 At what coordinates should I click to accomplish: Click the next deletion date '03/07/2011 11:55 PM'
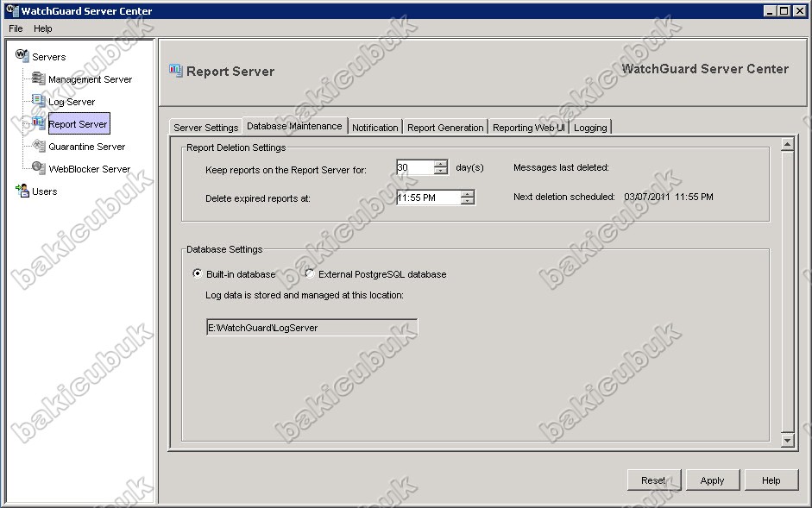pyautogui.click(x=669, y=197)
